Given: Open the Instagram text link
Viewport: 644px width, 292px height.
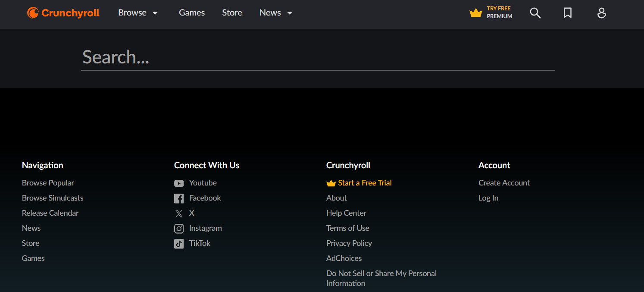Looking at the screenshot, I should pos(206,228).
